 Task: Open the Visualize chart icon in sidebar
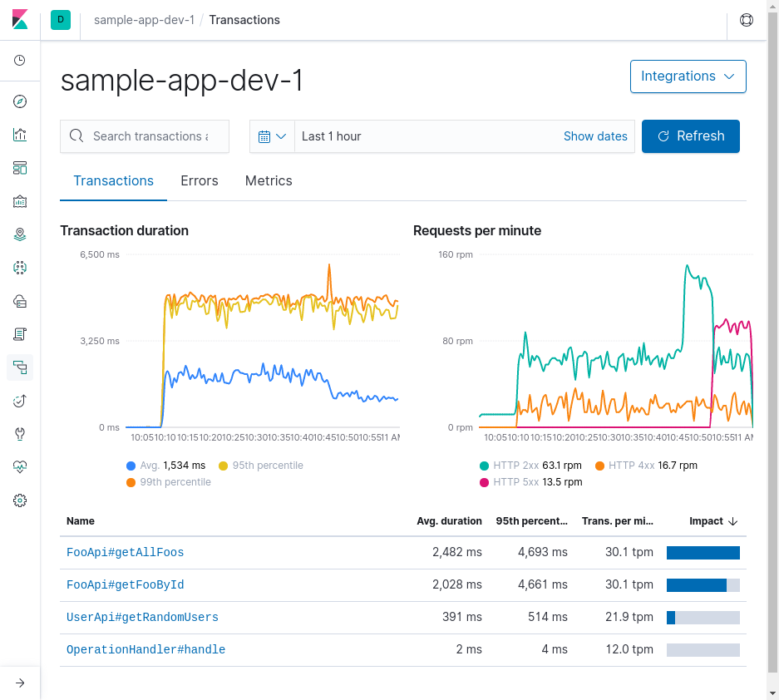click(x=20, y=135)
